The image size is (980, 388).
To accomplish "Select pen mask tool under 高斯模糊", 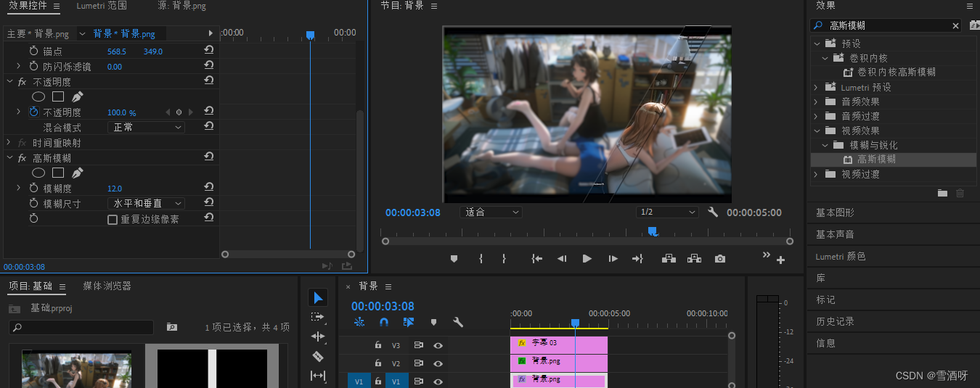I will pos(77,173).
